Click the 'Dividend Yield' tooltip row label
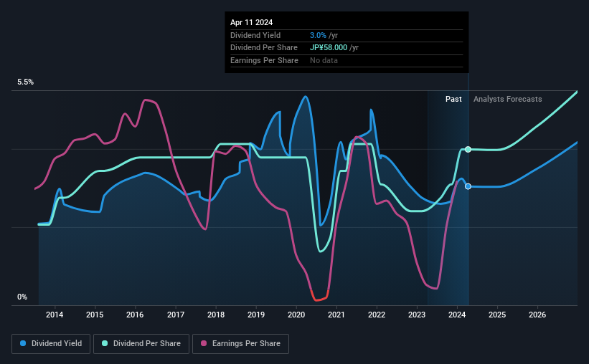Image resolution: width=589 pixels, height=364 pixels. [x=255, y=35]
